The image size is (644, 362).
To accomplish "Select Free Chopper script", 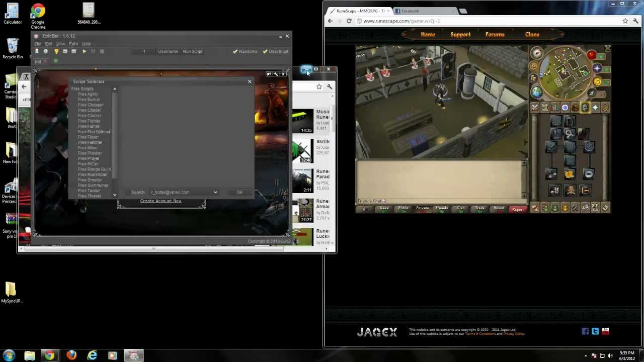I will point(91,105).
